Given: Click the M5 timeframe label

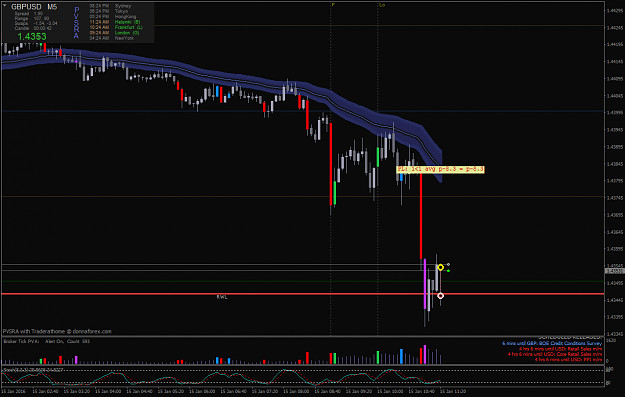Looking at the screenshot, I should click(52, 7).
